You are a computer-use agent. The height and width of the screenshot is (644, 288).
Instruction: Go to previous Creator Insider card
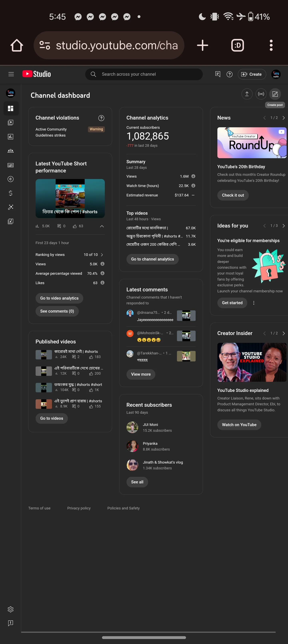coord(264,333)
